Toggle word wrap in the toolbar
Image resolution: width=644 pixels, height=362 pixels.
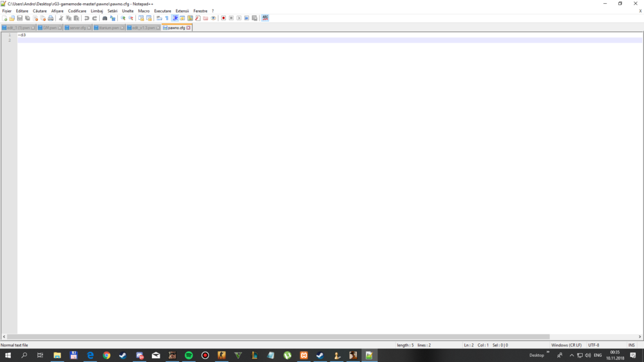pos(159,18)
